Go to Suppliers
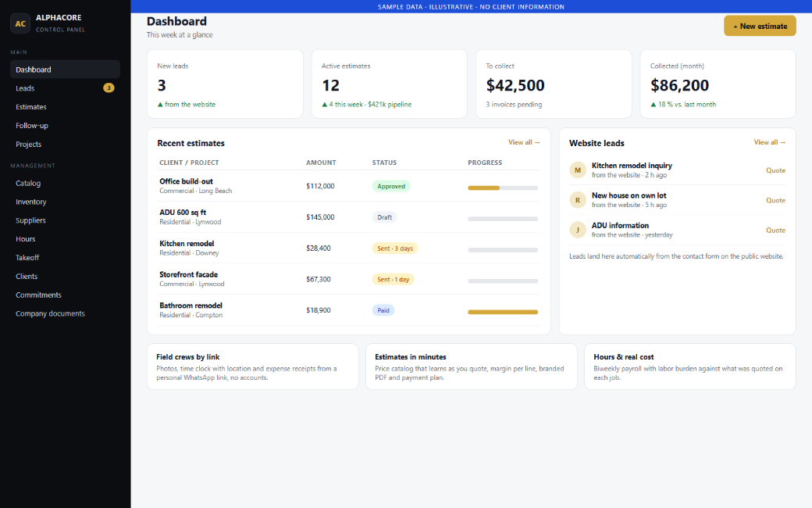 click(x=66, y=220)
